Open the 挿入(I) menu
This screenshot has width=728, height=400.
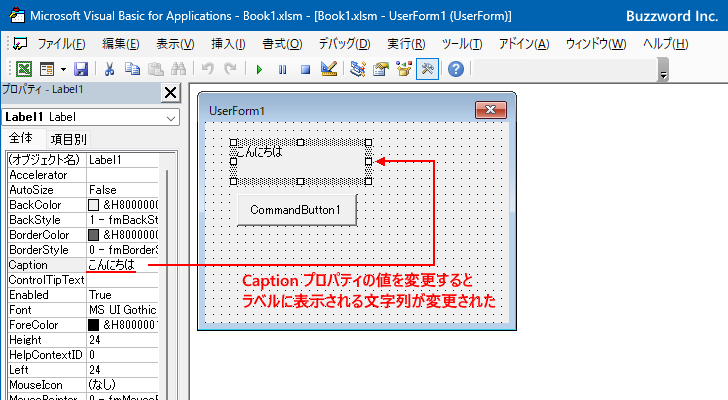(x=228, y=44)
